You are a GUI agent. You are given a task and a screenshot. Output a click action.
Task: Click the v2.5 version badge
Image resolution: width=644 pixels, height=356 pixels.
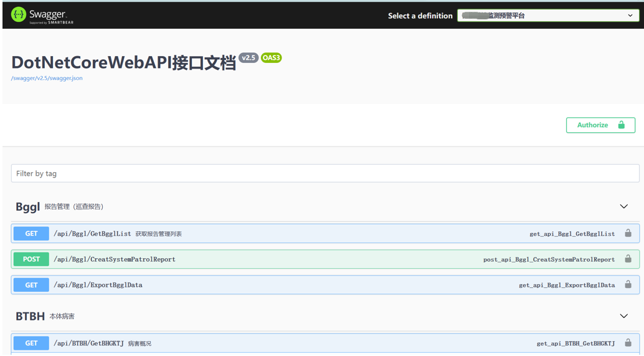pyautogui.click(x=249, y=57)
